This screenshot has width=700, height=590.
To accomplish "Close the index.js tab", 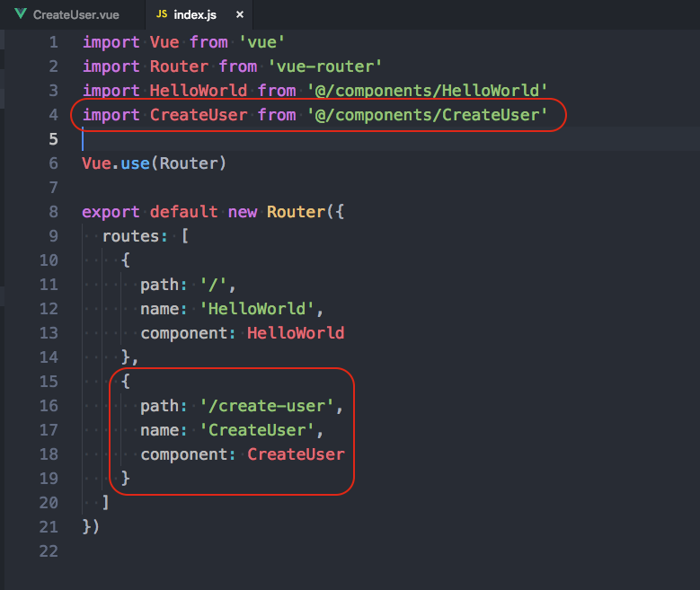I will tap(240, 14).
